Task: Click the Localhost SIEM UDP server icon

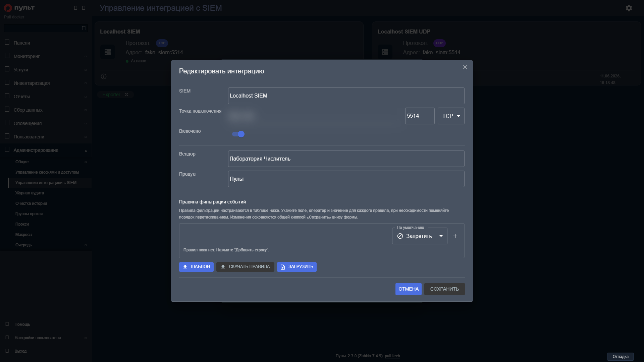Action: (x=385, y=52)
